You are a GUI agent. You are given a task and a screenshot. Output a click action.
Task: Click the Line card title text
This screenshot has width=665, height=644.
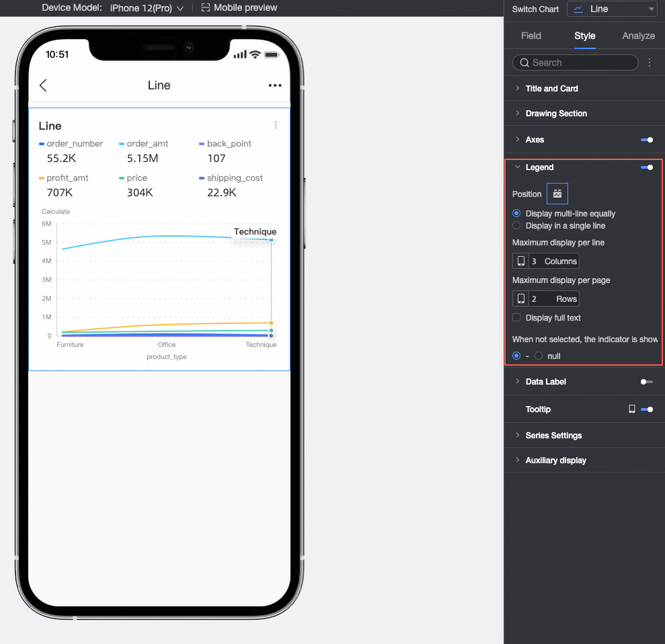[x=50, y=126]
